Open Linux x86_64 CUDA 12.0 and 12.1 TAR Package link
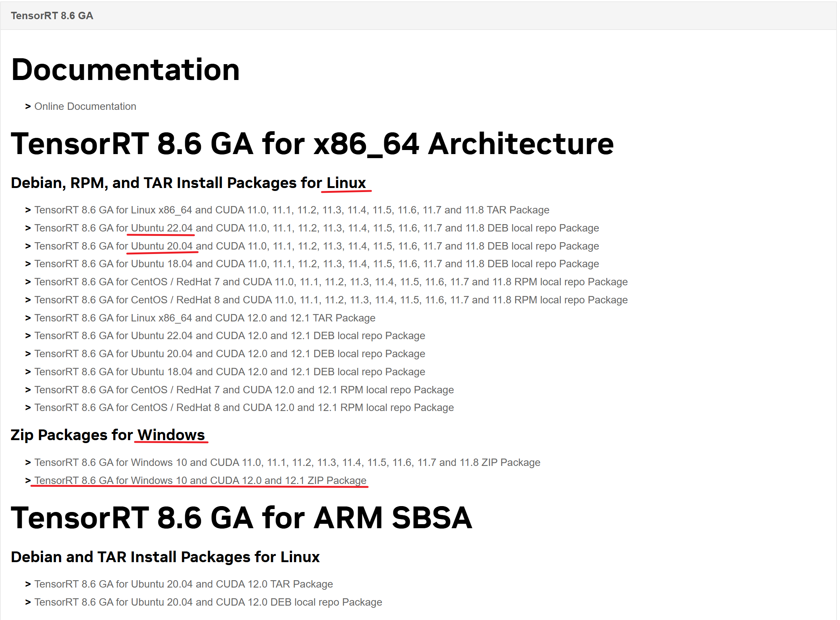Image resolution: width=840 pixels, height=620 pixels. coord(205,318)
